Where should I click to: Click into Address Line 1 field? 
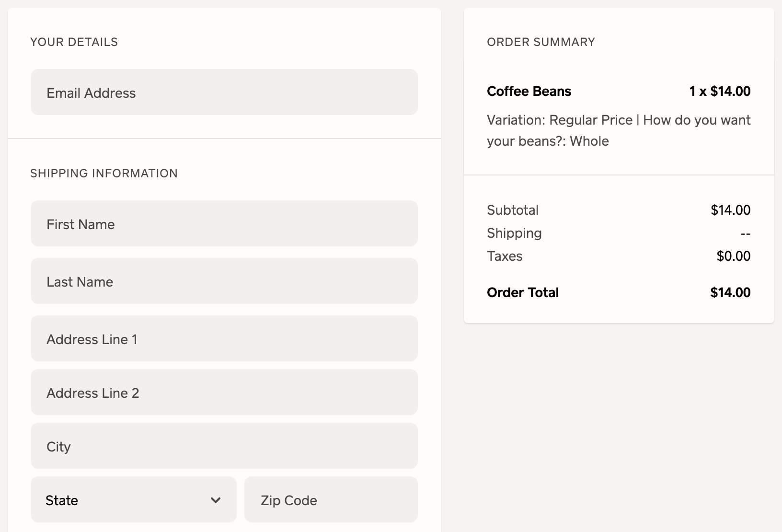(x=224, y=339)
